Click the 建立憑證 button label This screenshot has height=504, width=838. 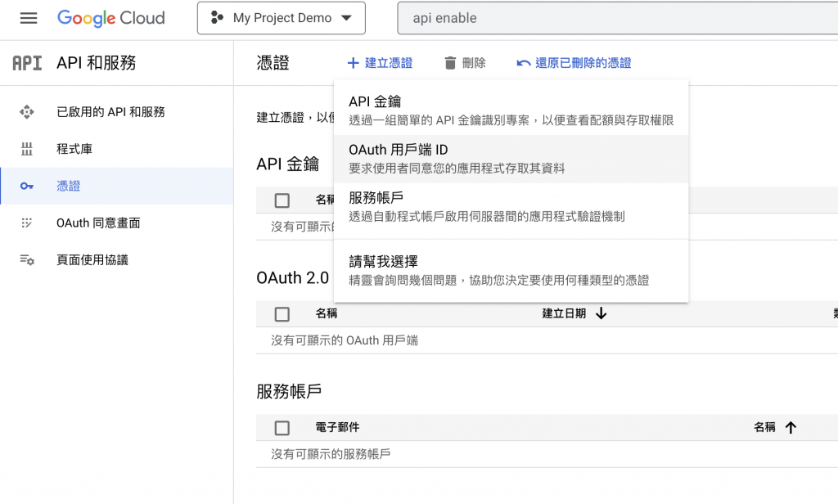[389, 63]
